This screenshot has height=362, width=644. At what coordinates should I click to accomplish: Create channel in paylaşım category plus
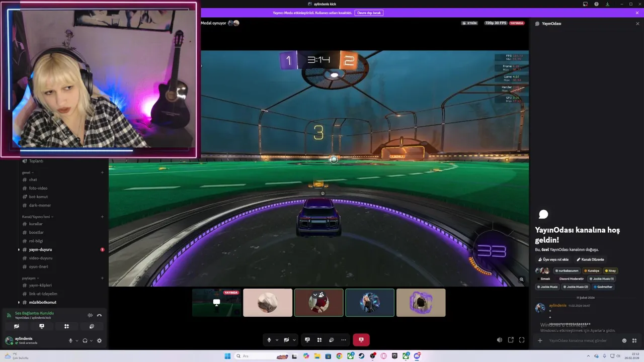[x=102, y=278]
